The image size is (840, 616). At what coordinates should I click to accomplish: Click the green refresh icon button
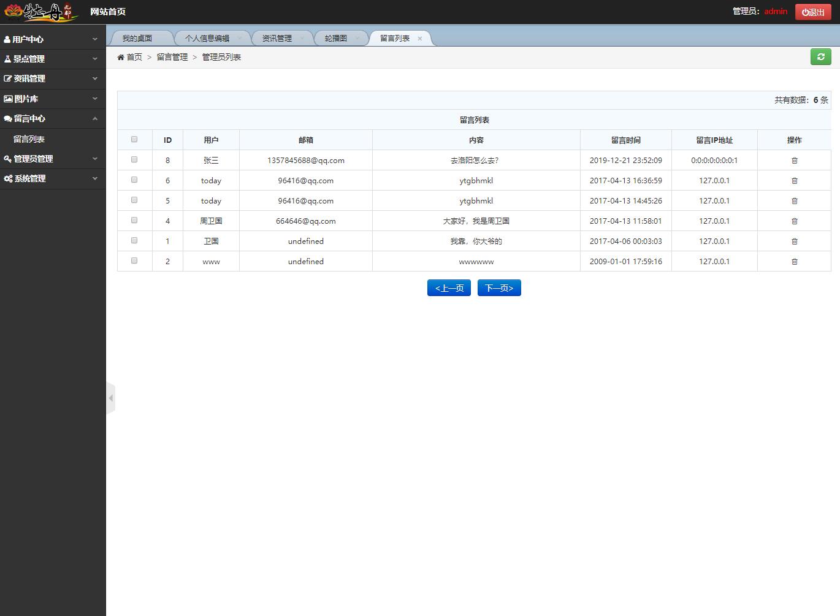820,57
